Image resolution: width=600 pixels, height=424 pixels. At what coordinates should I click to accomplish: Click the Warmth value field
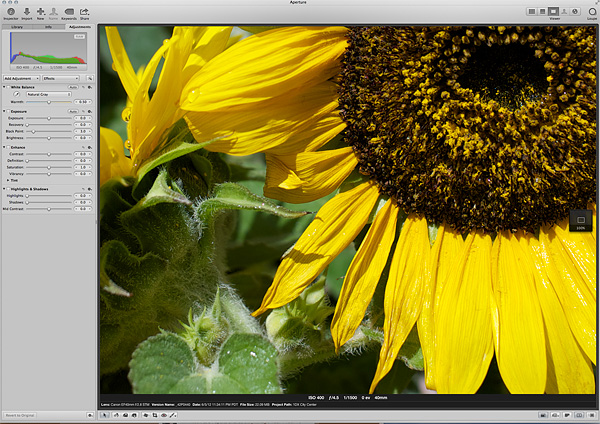click(x=82, y=102)
